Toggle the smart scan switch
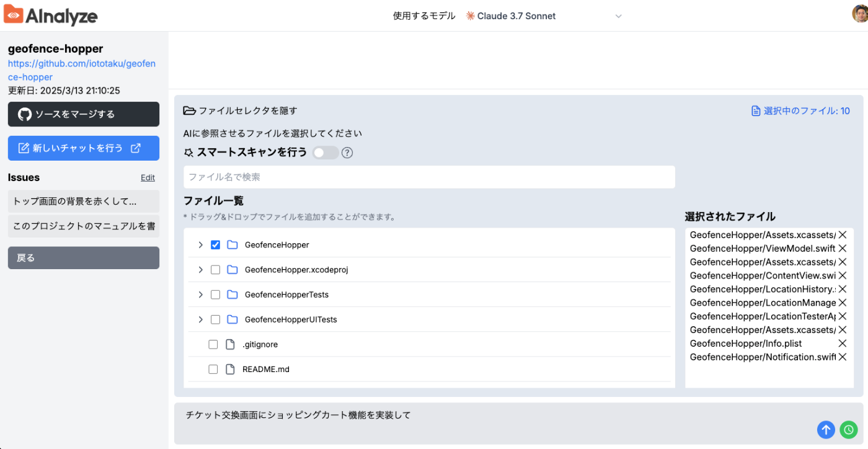Screen dimensions: 868x449 (325, 153)
